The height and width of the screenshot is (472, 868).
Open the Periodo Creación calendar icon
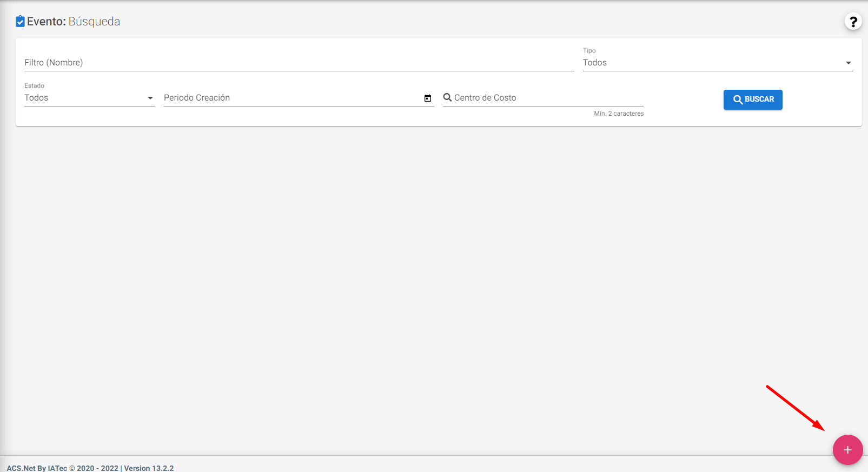[428, 98]
